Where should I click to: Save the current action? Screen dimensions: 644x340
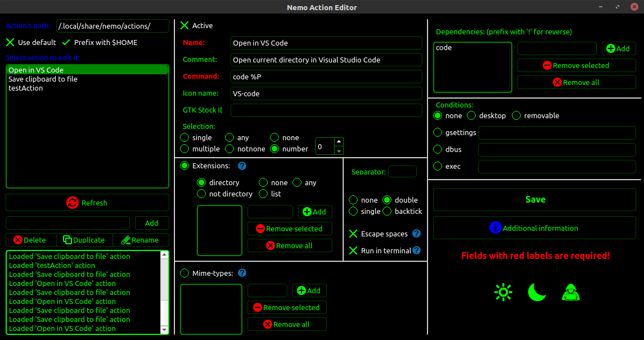(534, 199)
